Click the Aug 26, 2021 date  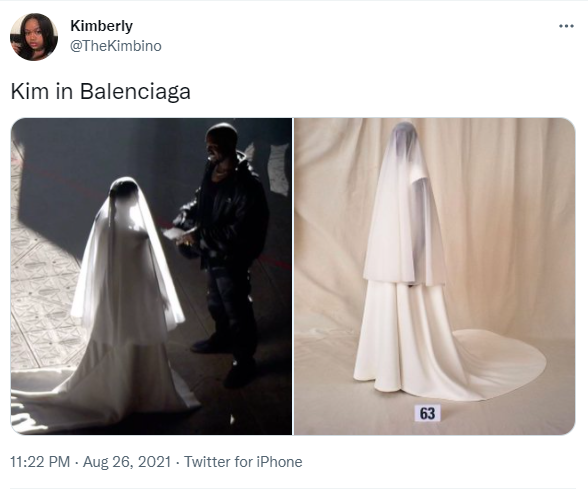[127, 462]
